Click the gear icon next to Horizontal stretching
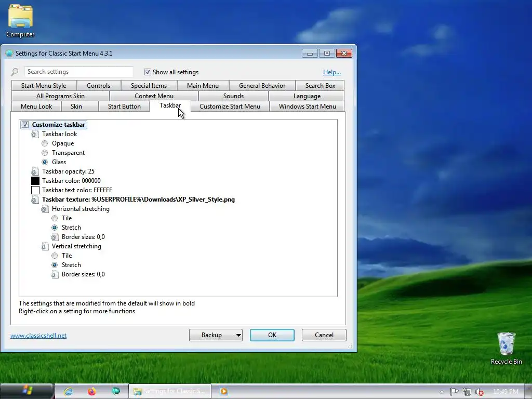The width and height of the screenshot is (532, 399). coord(45,209)
